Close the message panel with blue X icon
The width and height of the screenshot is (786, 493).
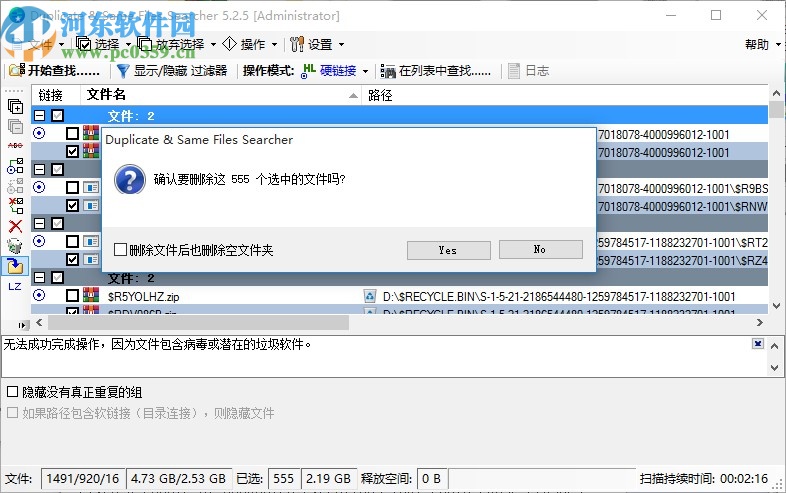[x=758, y=344]
